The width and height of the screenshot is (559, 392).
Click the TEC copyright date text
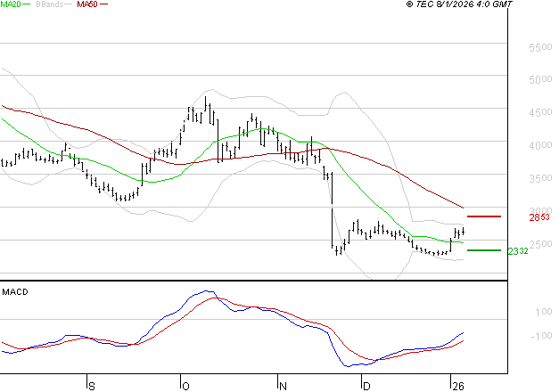click(x=459, y=4)
